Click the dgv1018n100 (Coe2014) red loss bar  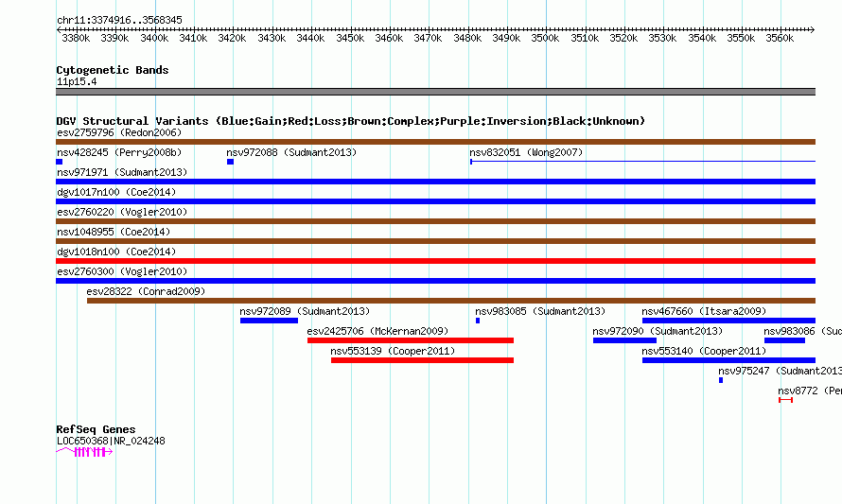click(x=435, y=261)
